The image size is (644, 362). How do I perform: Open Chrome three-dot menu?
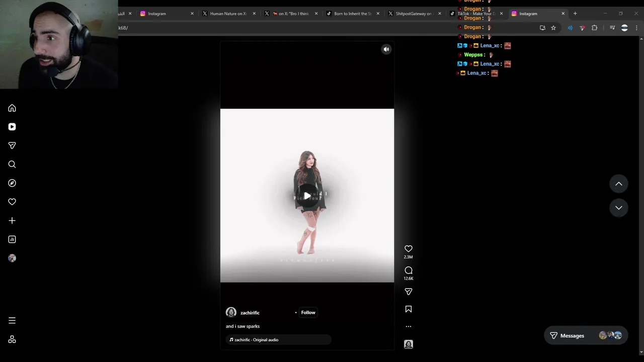(x=636, y=28)
